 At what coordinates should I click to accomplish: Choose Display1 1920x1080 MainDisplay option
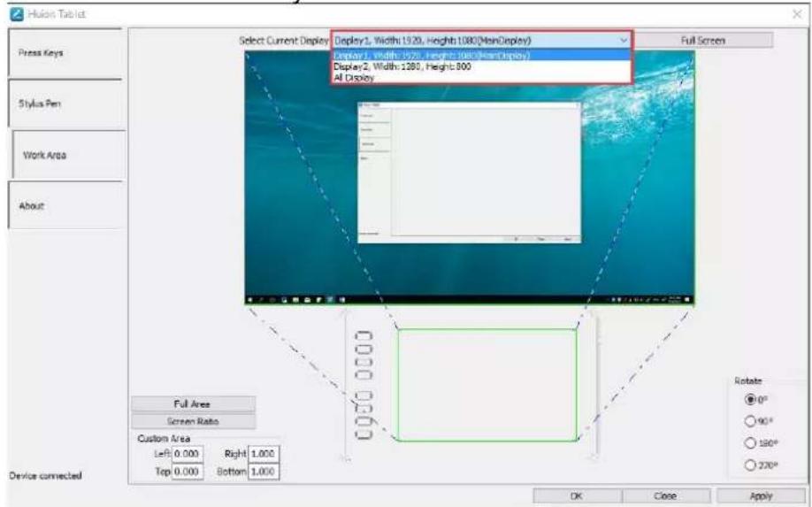pyautogui.click(x=481, y=56)
